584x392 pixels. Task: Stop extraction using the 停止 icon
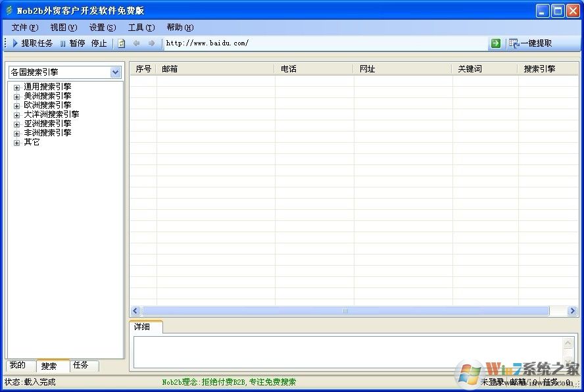tap(99, 43)
